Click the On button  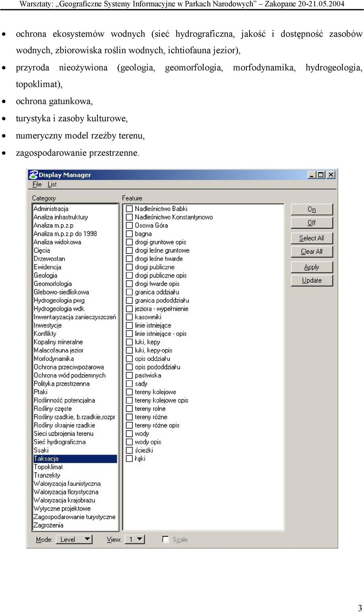pos(312,209)
